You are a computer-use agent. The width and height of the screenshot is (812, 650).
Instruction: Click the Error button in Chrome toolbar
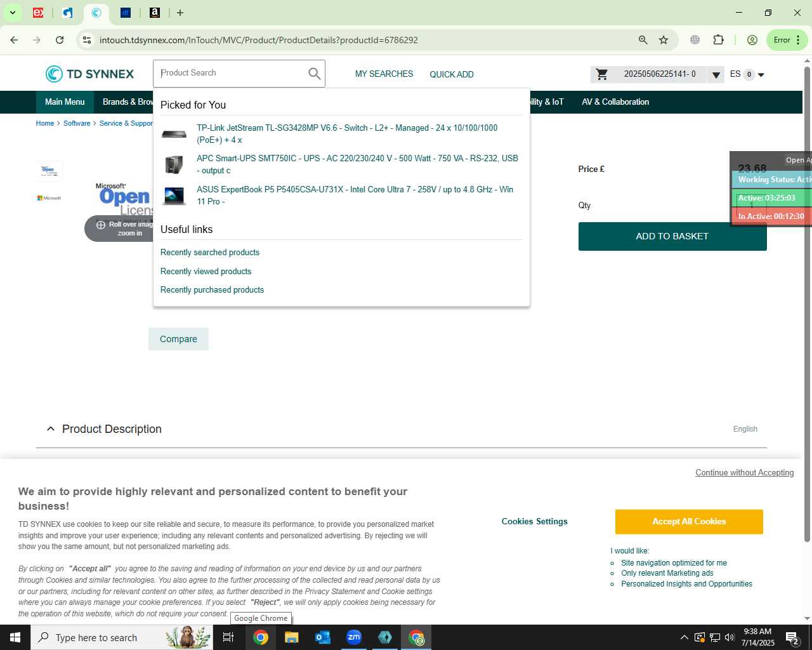[782, 40]
